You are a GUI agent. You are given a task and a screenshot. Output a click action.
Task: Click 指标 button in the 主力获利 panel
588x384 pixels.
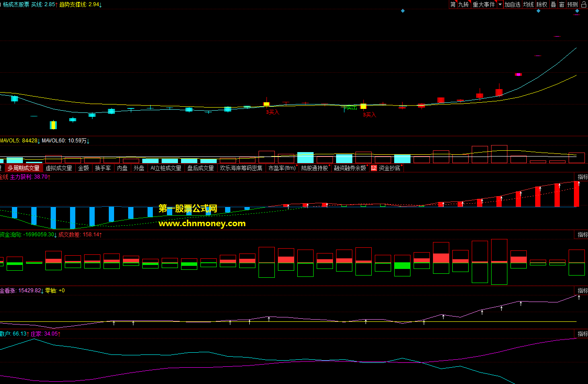(x=582, y=177)
